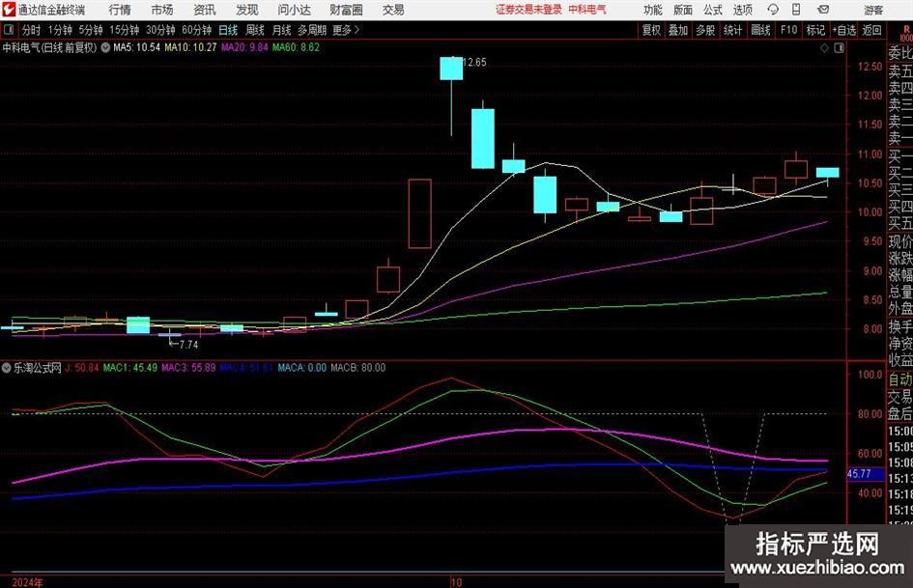
Task: Open the 发现 menu
Action: coord(247,10)
